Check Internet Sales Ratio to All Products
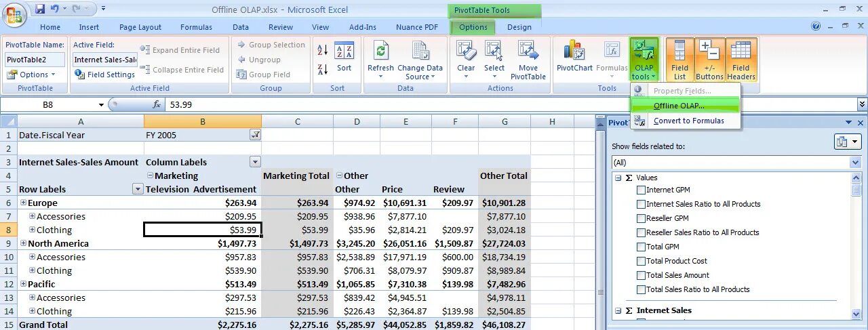 pyautogui.click(x=641, y=204)
